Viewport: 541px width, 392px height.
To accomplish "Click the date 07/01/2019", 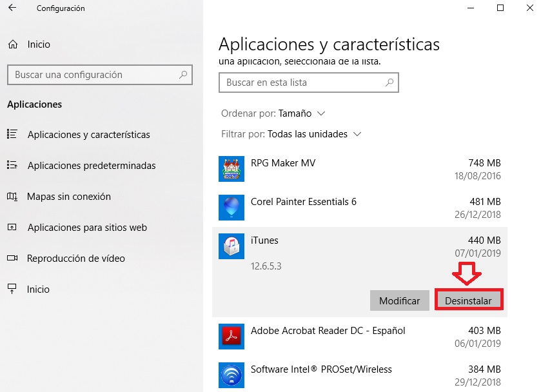I will [x=478, y=253].
